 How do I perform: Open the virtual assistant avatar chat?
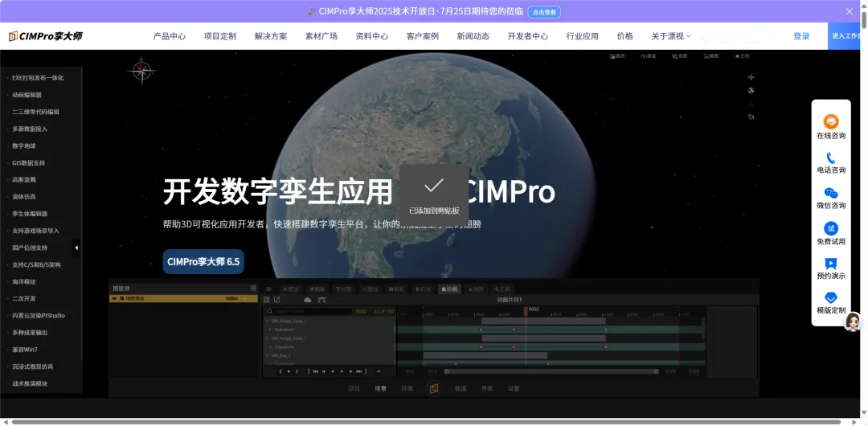click(854, 322)
